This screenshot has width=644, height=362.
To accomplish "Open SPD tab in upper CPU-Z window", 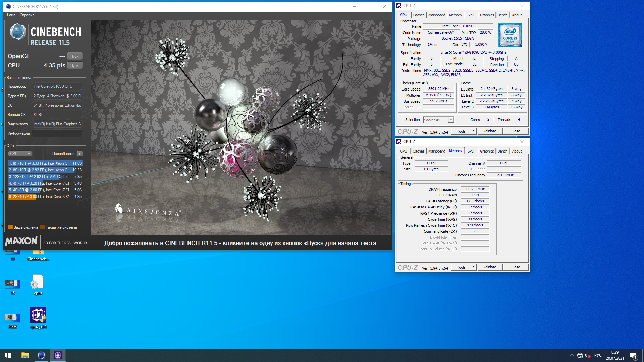I will click(471, 15).
